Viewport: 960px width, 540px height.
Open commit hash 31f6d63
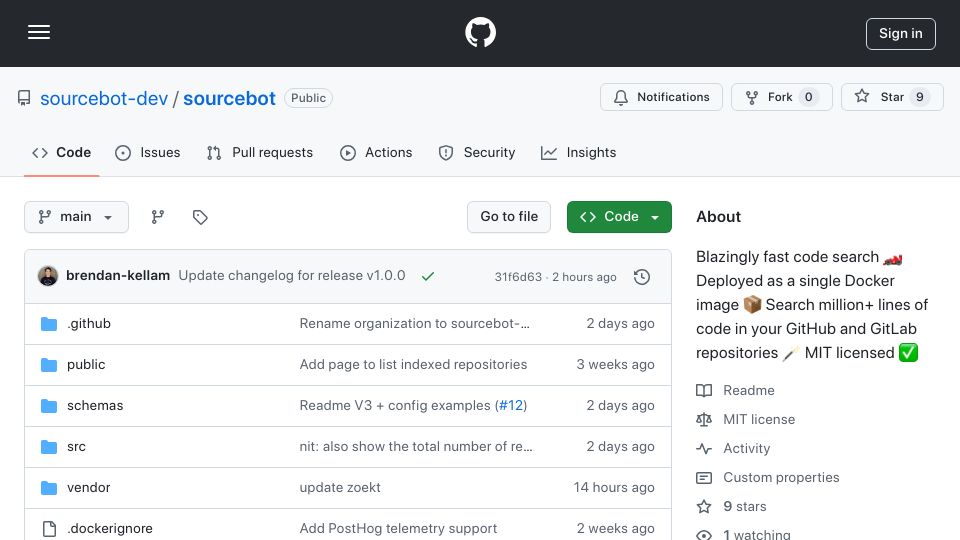pos(518,277)
